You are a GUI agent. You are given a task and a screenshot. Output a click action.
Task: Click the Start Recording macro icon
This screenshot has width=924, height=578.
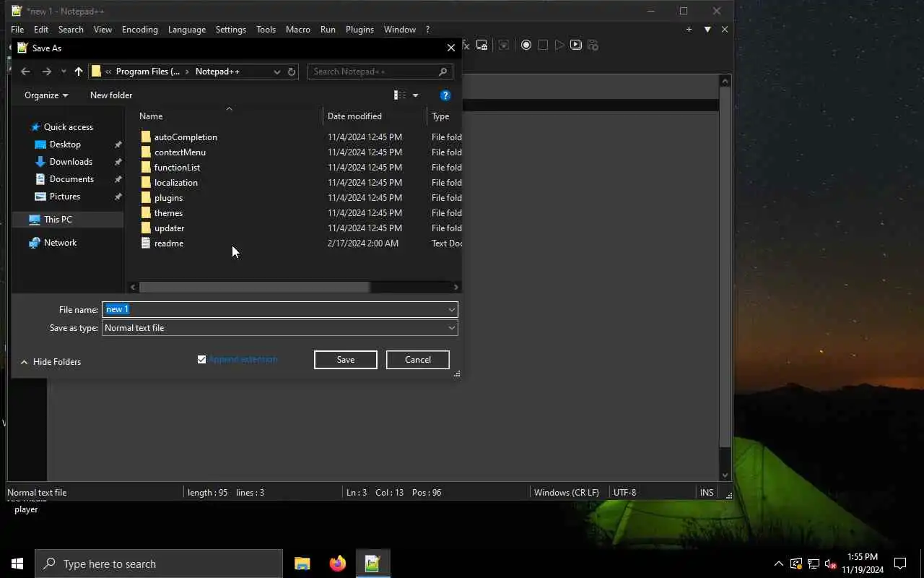tap(526, 45)
